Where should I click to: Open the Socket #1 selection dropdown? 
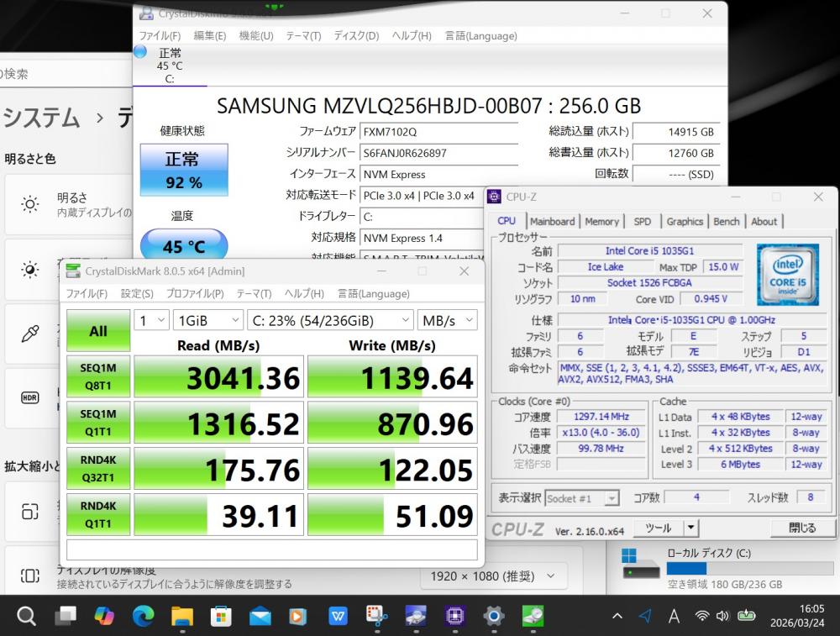tap(582, 498)
